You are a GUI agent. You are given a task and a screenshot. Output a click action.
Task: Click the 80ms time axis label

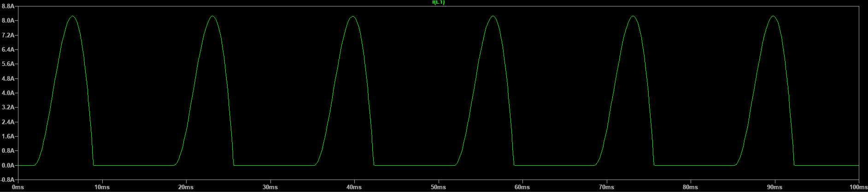690,187
